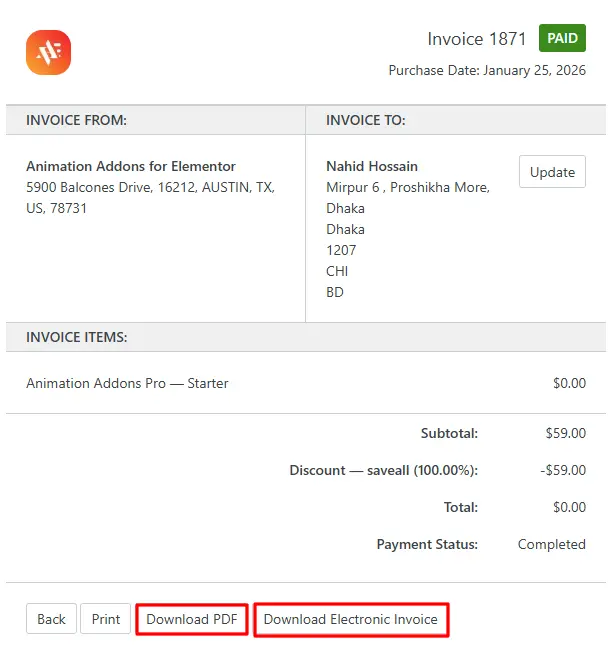Click the Completed payment status value
The width and height of the screenshot is (616, 645).
click(551, 544)
